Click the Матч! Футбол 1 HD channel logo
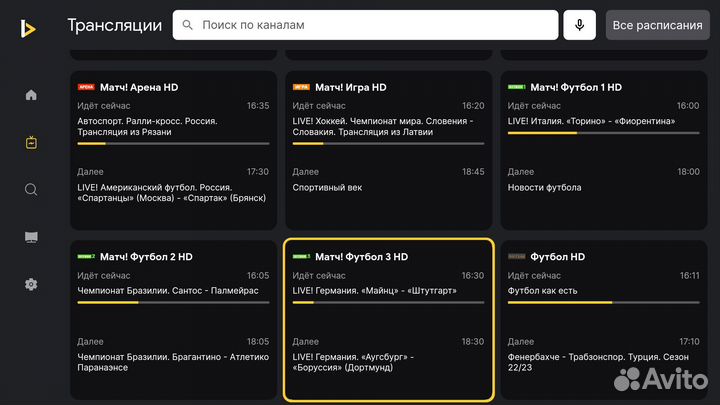This screenshot has height=405, width=720. point(517,87)
